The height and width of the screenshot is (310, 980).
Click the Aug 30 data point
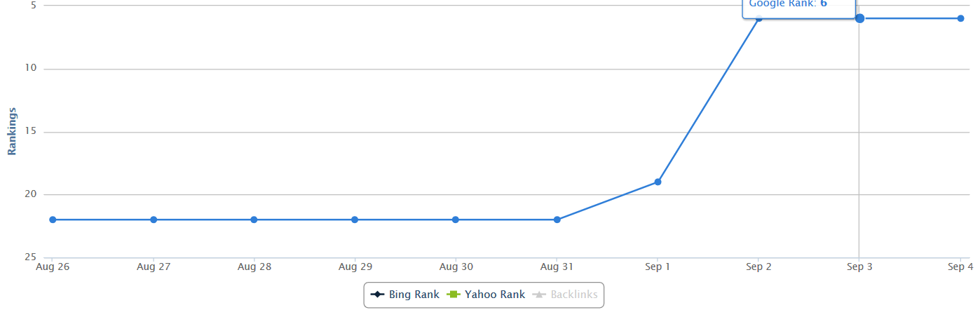click(x=456, y=220)
